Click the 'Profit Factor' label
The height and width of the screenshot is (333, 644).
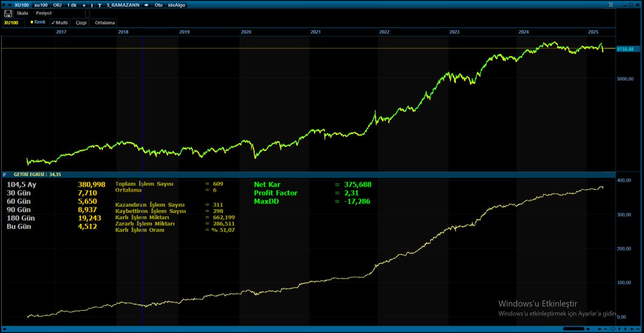(x=275, y=193)
